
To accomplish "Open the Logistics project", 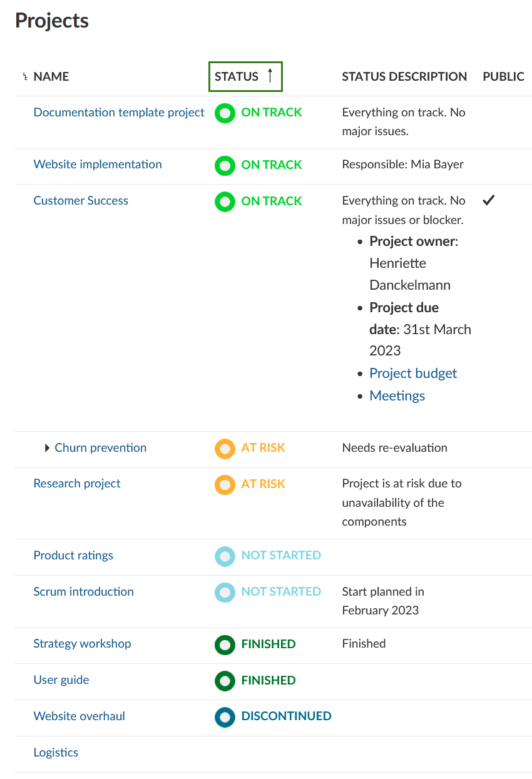I will (56, 753).
